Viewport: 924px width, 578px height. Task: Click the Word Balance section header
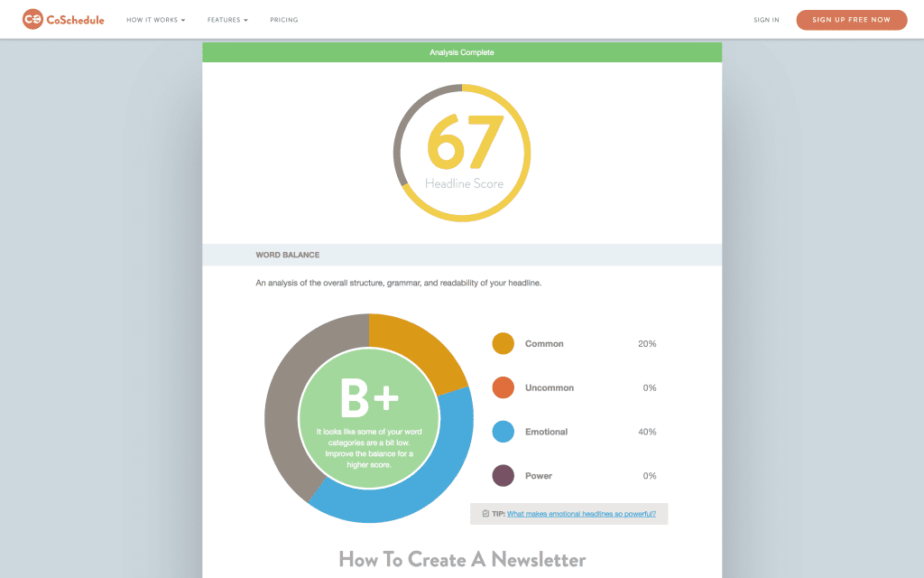[x=286, y=255]
